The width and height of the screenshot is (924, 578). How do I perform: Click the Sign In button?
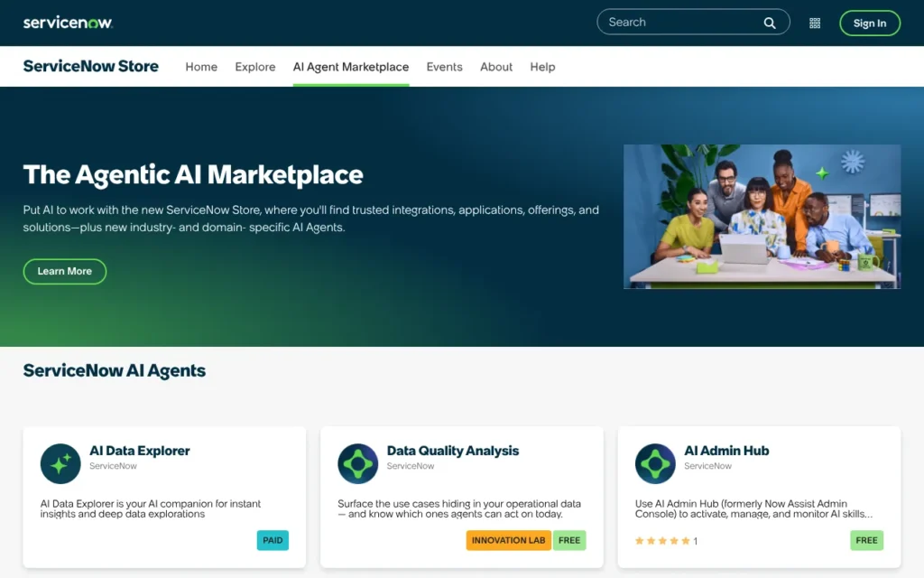[x=870, y=23]
